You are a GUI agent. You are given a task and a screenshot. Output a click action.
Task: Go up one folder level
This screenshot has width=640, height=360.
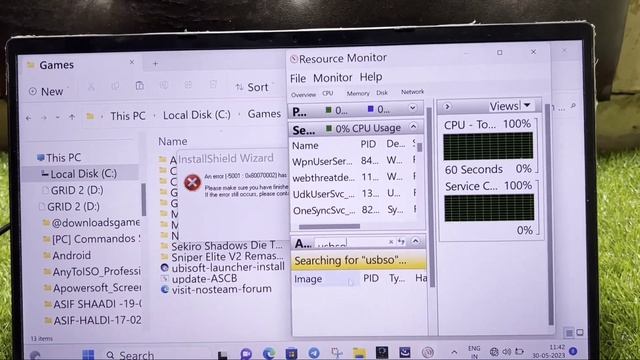[x=72, y=117]
